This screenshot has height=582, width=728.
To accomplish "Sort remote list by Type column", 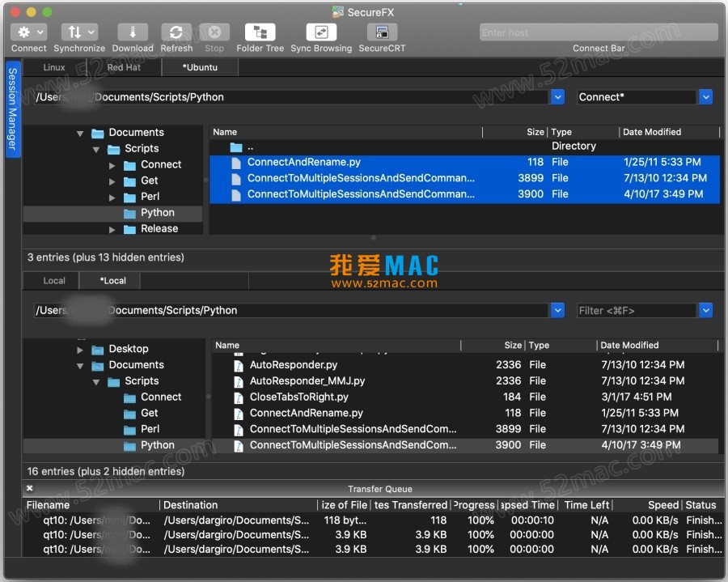I will click(x=583, y=133).
